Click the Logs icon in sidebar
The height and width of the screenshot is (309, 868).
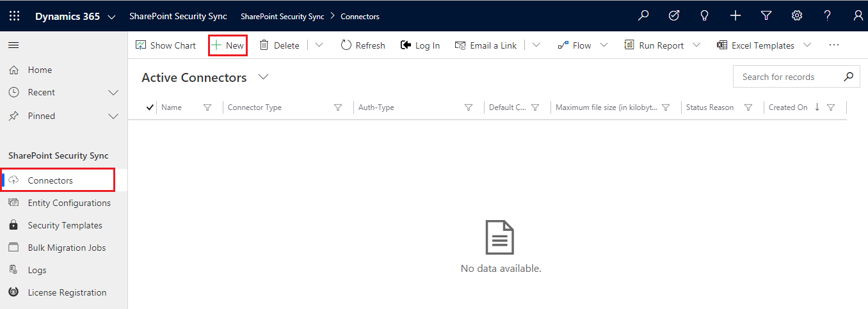click(13, 270)
